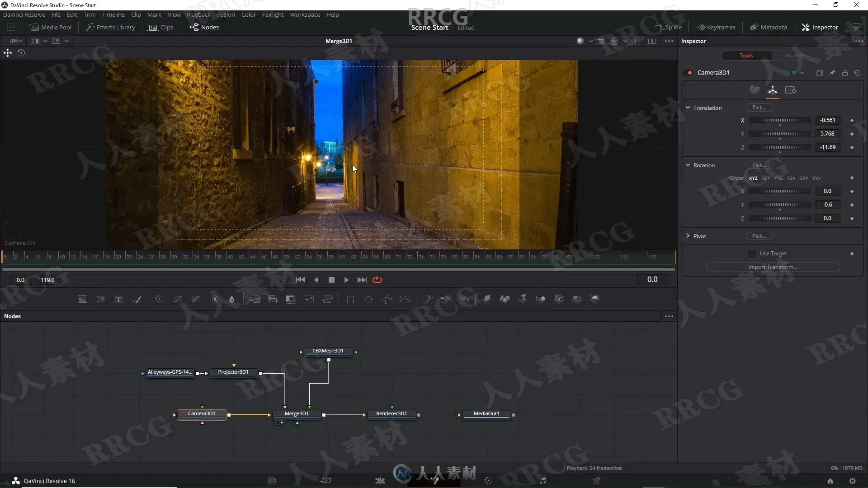The image size is (868, 488).
Task: Select the Paint brush tool icon
Action: click(x=137, y=299)
